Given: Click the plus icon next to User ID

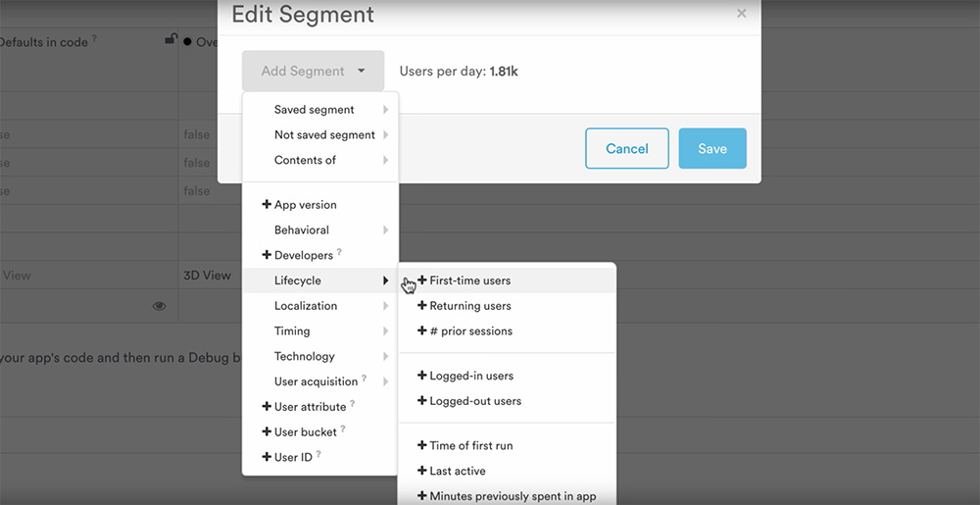Looking at the screenshot, I should pyautogui.click(x=267, y=457).
